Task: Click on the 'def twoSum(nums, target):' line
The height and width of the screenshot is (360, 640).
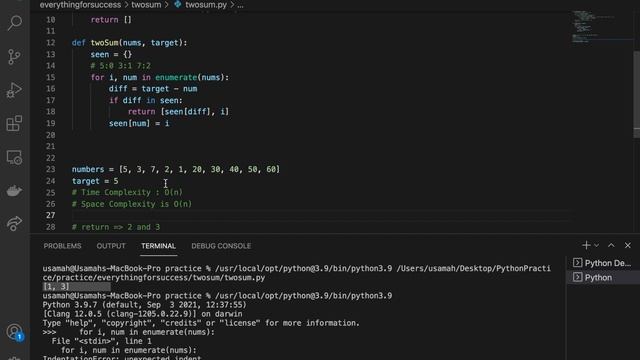Action: tap(129, 42)
